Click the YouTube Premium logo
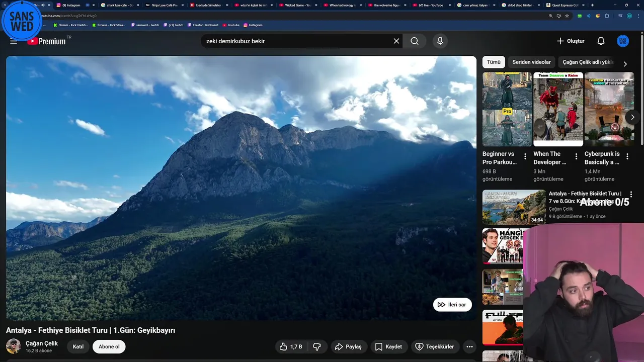This screenshot has width=644, height=362. tap(47, 41)
